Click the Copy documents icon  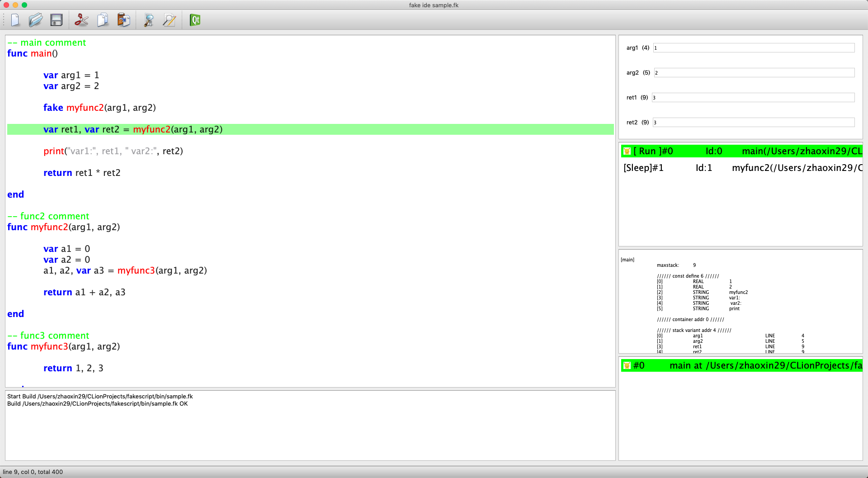103,20
